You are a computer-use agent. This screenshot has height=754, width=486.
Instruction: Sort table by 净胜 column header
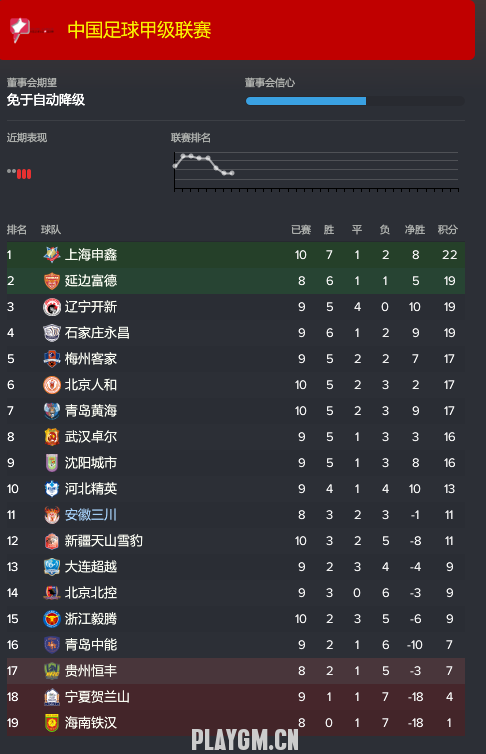415,230
